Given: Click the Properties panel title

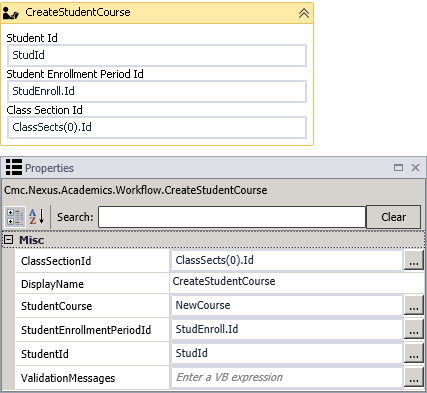Looking at the screenshot, I should click(49, 168).
